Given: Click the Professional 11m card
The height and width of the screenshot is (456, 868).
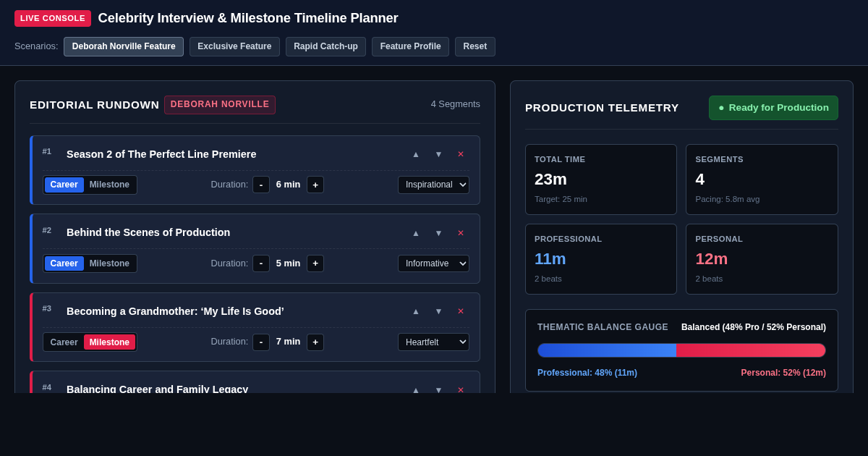Looking at the screenshot, I should coord(601,259).
